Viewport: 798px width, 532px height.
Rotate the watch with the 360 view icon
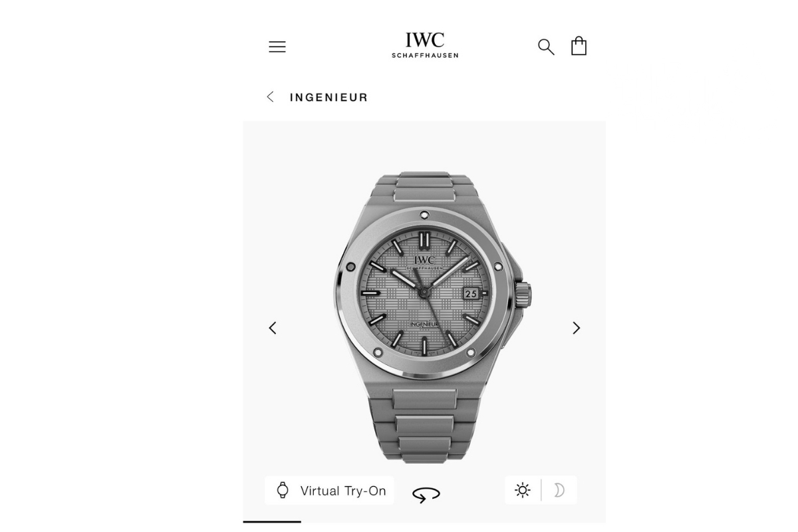click(426, 494)
